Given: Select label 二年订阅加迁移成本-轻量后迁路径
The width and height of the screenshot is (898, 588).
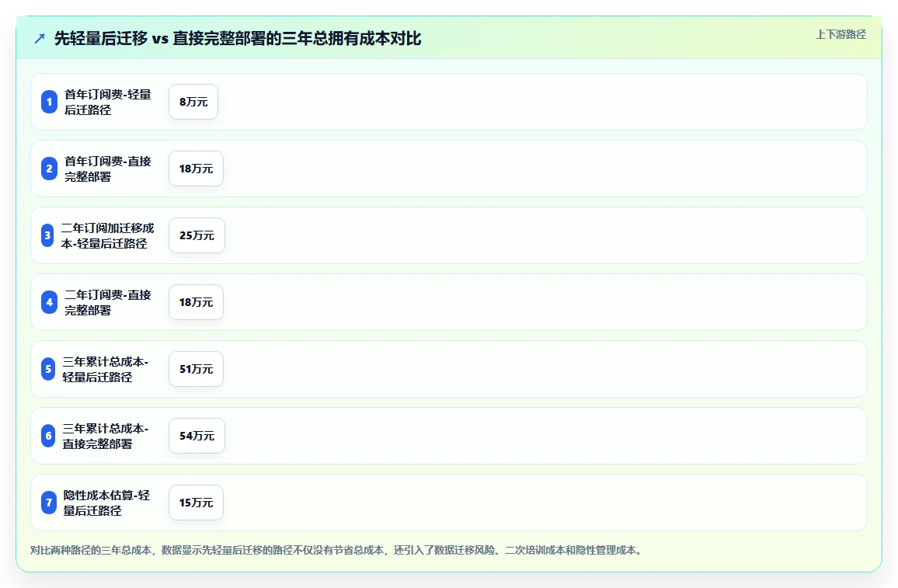Looking at the screenshot, I should click(x=108, y=235).
